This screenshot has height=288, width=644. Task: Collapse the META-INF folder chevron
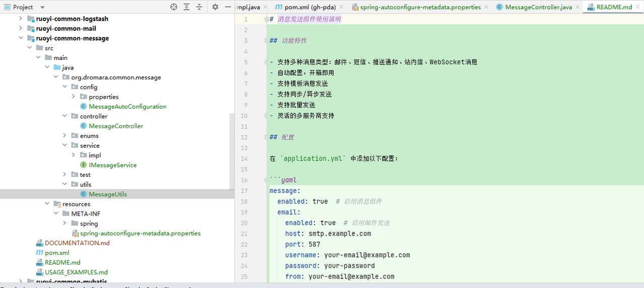pos(56,214)
